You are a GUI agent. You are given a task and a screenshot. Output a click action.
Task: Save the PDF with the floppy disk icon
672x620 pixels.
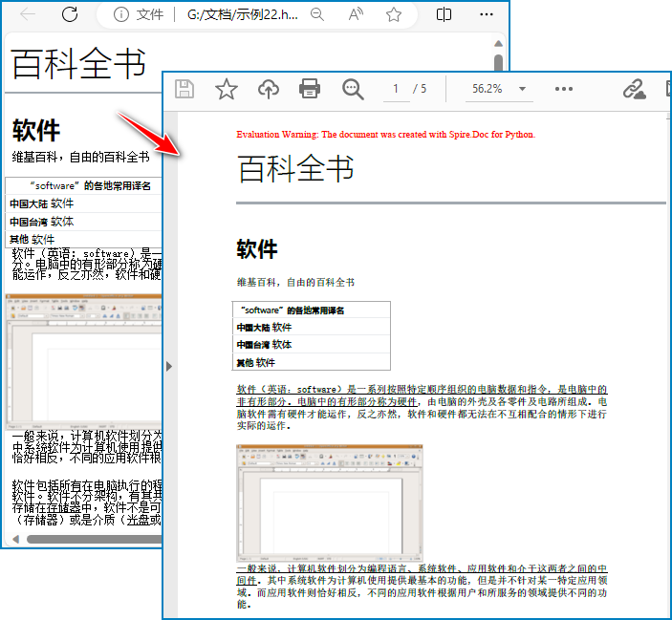(184, 89)
